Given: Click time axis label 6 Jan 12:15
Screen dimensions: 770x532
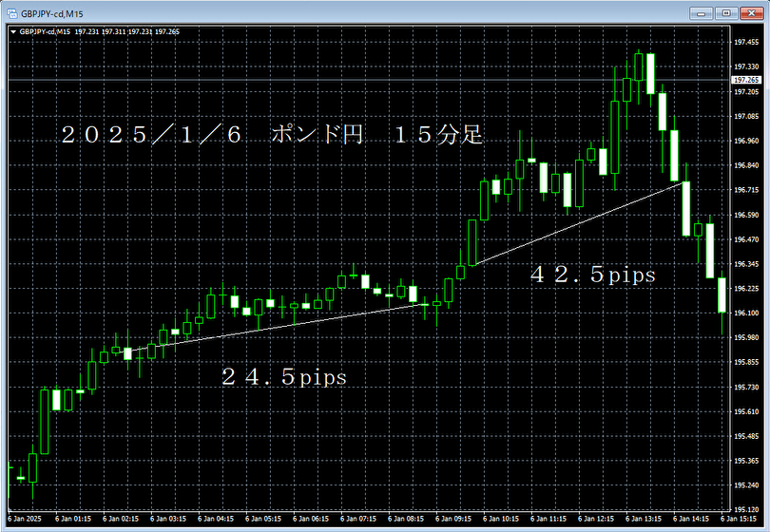Looking at the screenshot, I should click(596, 519).
